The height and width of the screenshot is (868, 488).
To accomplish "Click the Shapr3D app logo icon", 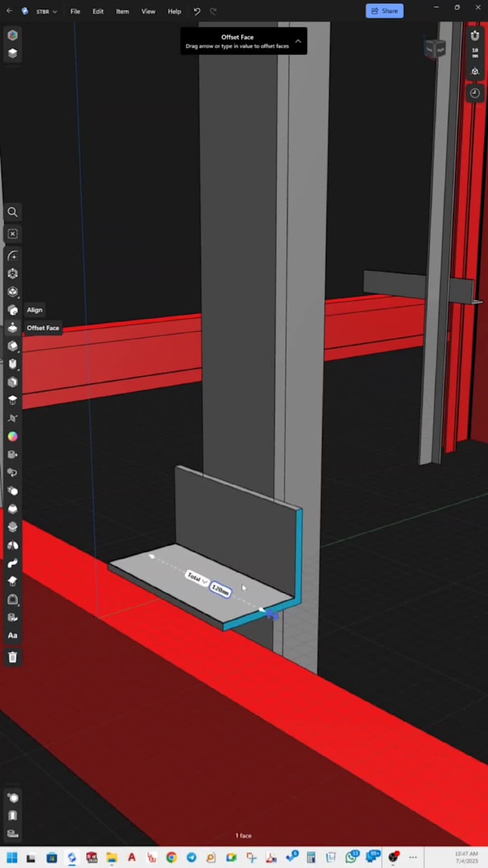I will [25, 11].
